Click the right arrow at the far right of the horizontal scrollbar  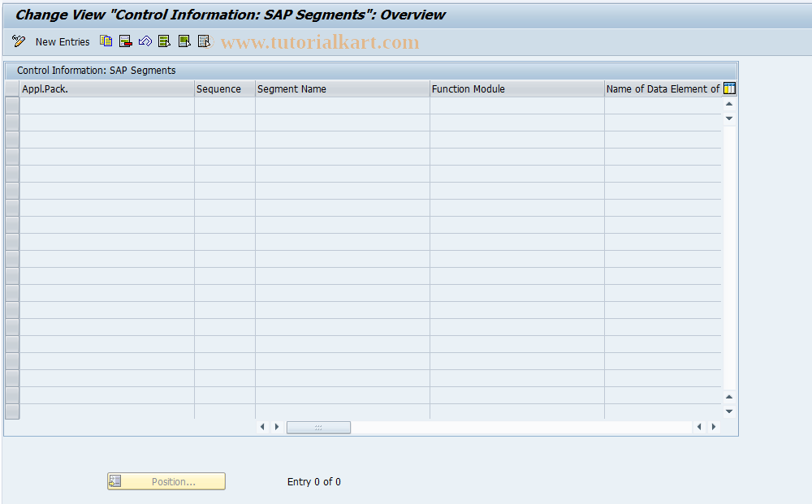click(x=714, y=427)
